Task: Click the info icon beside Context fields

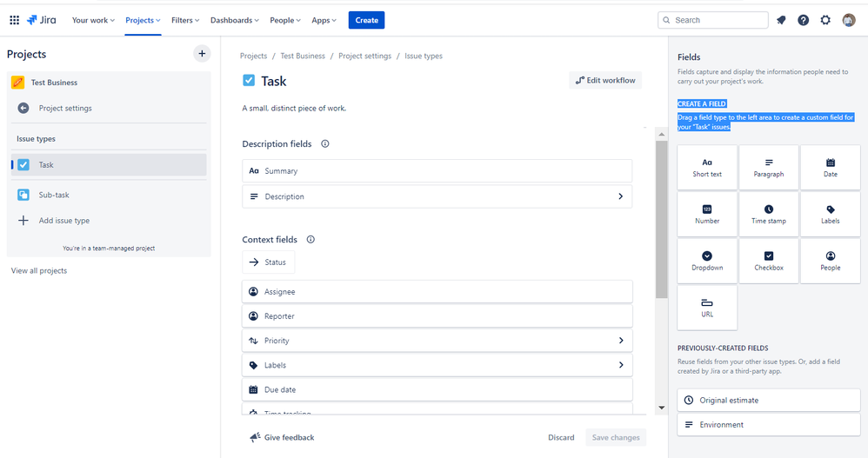Action: 310,240
